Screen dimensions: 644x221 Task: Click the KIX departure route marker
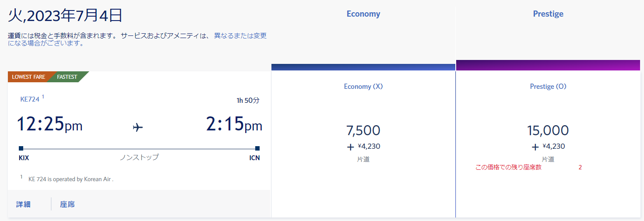(x=21, y=148)
